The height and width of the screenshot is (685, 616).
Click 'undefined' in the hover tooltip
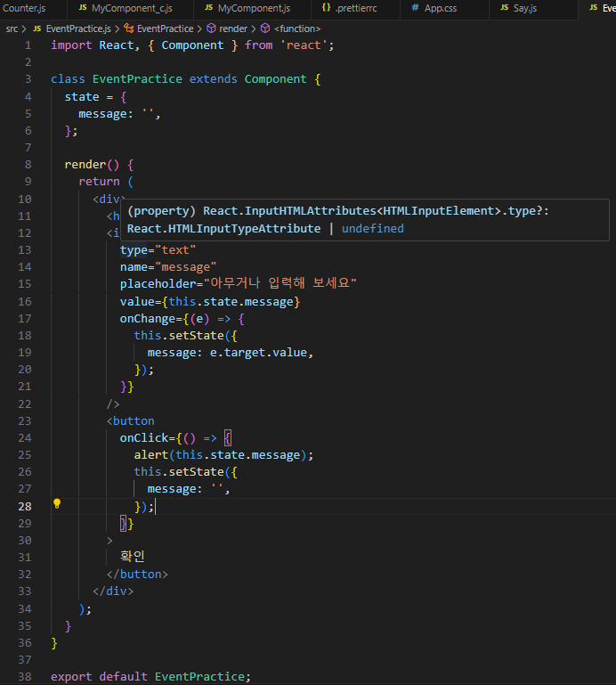(x=372, y=228)
